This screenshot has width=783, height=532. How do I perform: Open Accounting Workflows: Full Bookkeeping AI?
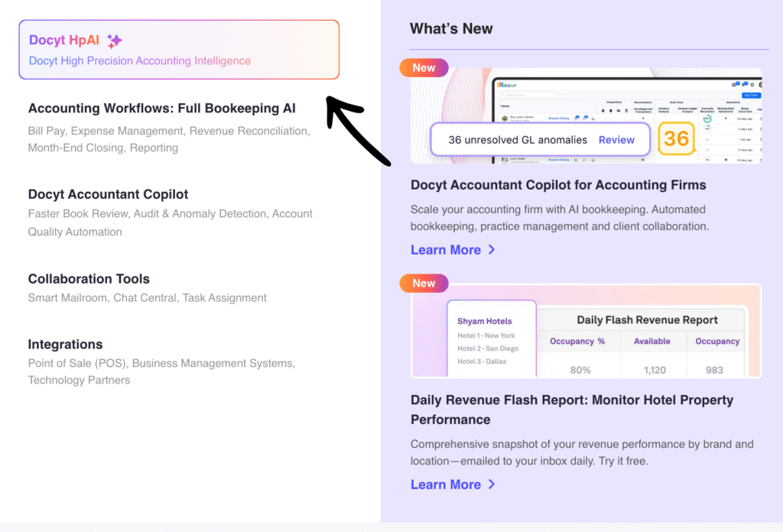point(161,109)
